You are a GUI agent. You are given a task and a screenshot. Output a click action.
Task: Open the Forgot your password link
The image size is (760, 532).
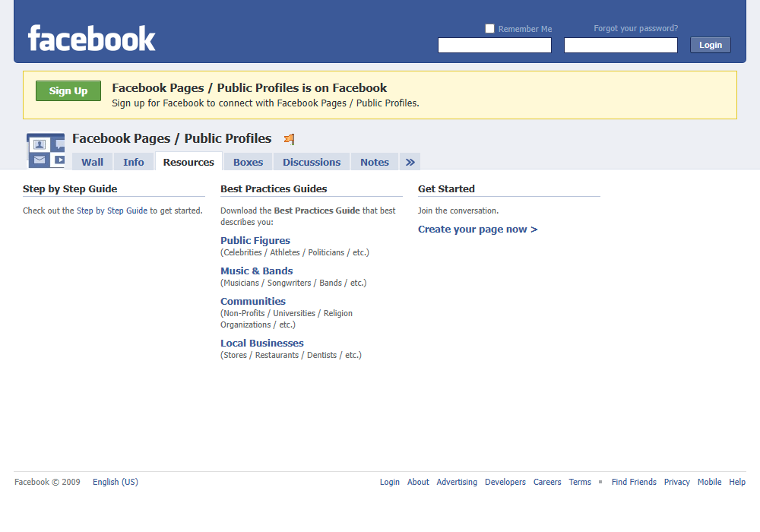pyautogui.click(x=636, y=28)
